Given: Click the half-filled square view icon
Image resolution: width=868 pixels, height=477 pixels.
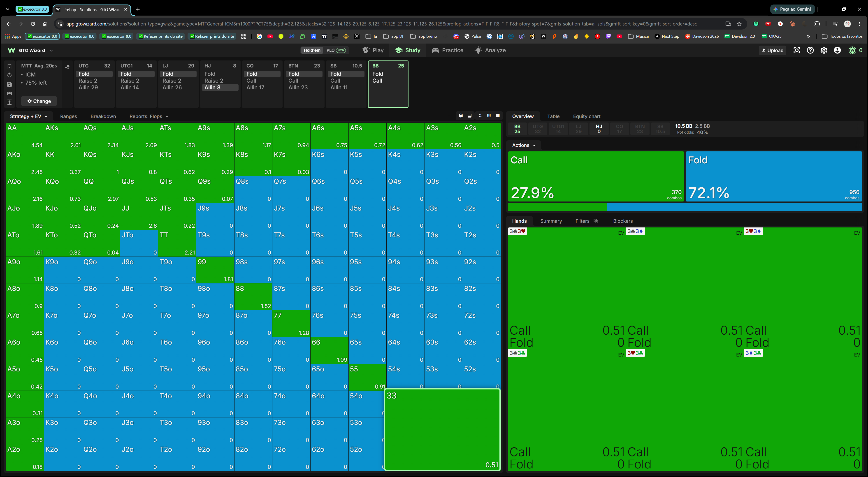Looking at the screenshot, I should point(470,116).
